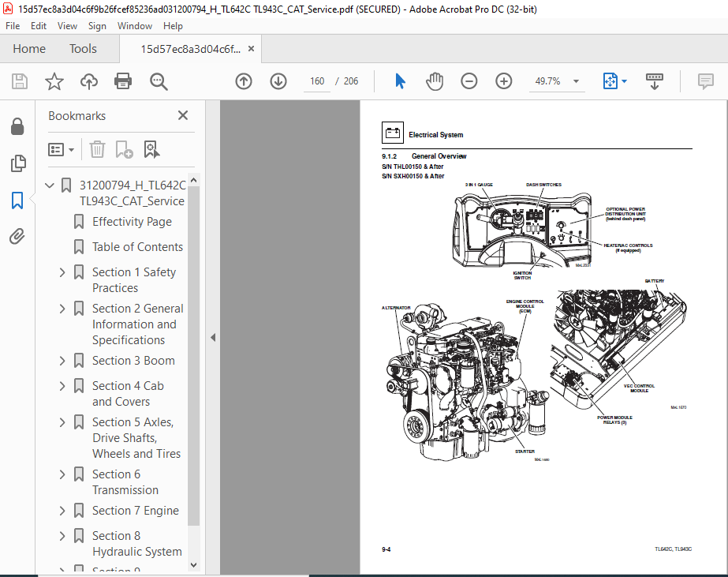Screen dimensions: 728x577
Task: Open the File menu
Action: (x=13, y=26)
